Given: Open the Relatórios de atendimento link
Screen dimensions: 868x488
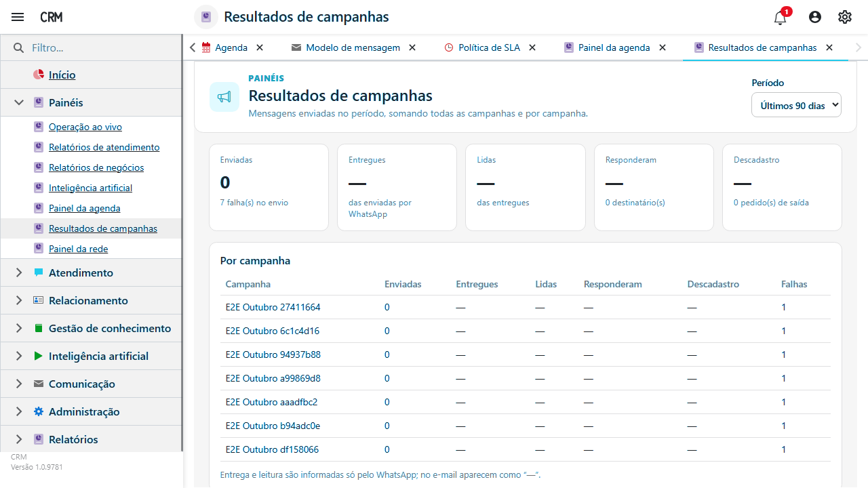Looking at the screenshot, I should pos(104,147).
